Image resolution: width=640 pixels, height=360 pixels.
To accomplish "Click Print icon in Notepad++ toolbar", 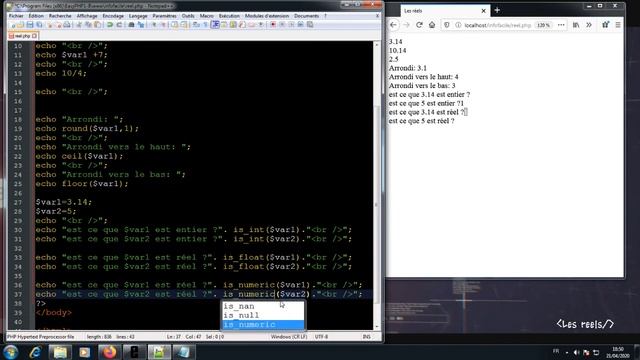I will click(x=67, y=24).
